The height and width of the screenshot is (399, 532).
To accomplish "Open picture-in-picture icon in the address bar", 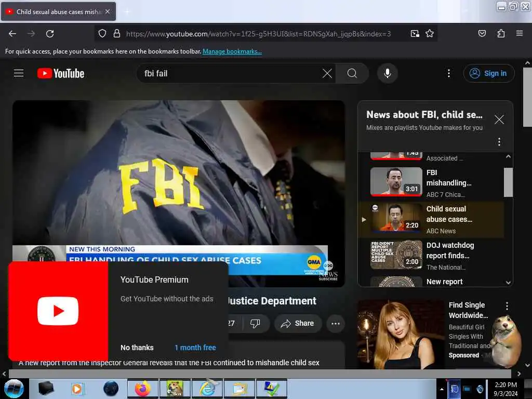I will (x=415, y=33).
